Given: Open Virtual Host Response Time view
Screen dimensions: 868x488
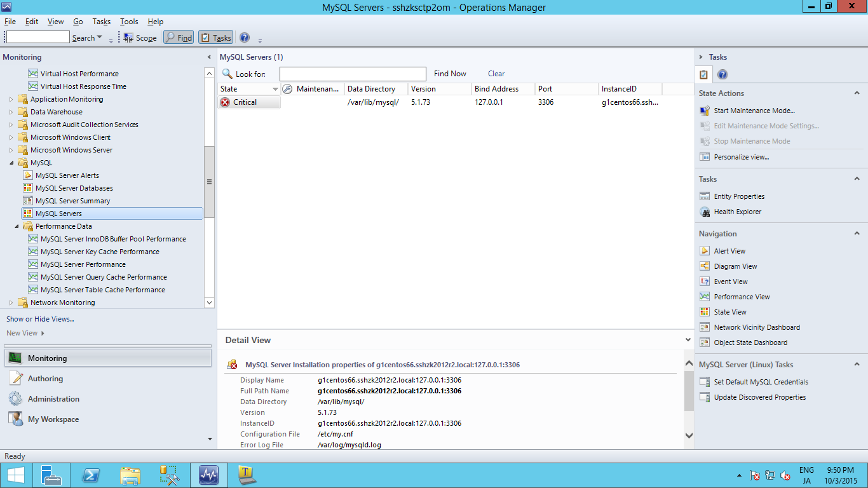Looking at the screenshot, I should pyautogui.click(x=83, y=86).
